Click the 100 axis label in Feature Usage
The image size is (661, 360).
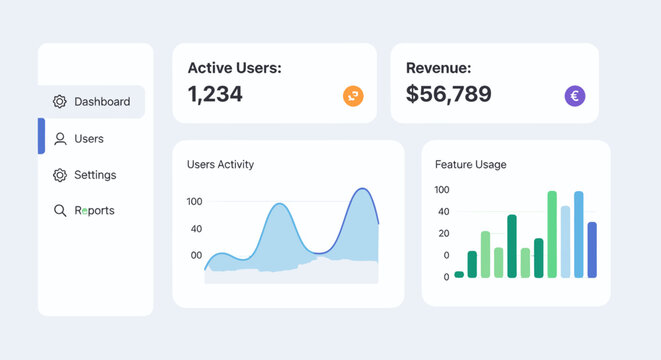click(442, 190)
